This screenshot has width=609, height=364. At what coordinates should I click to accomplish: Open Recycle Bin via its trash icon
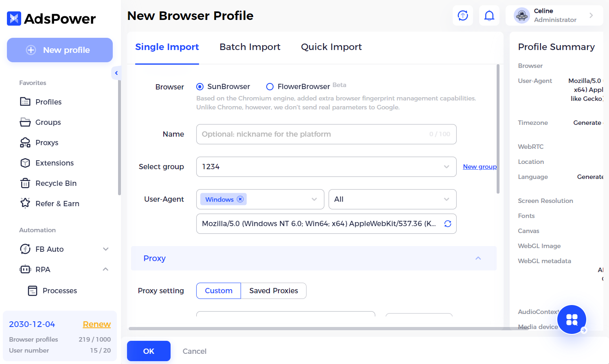coord(25,183)
